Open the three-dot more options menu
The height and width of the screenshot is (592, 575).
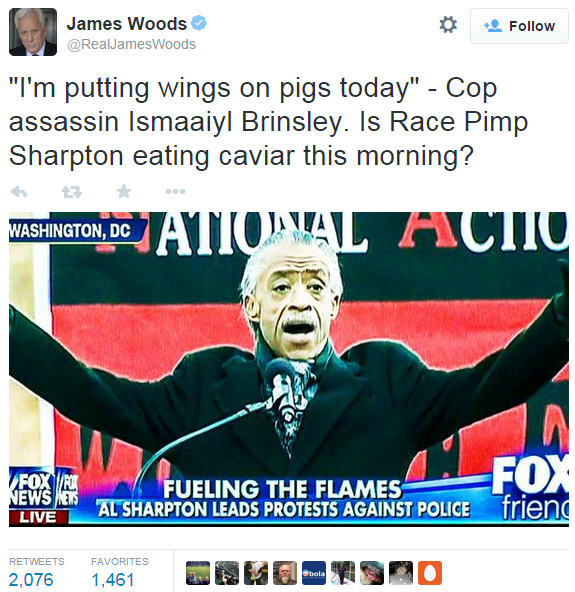(x=175, y=191)
